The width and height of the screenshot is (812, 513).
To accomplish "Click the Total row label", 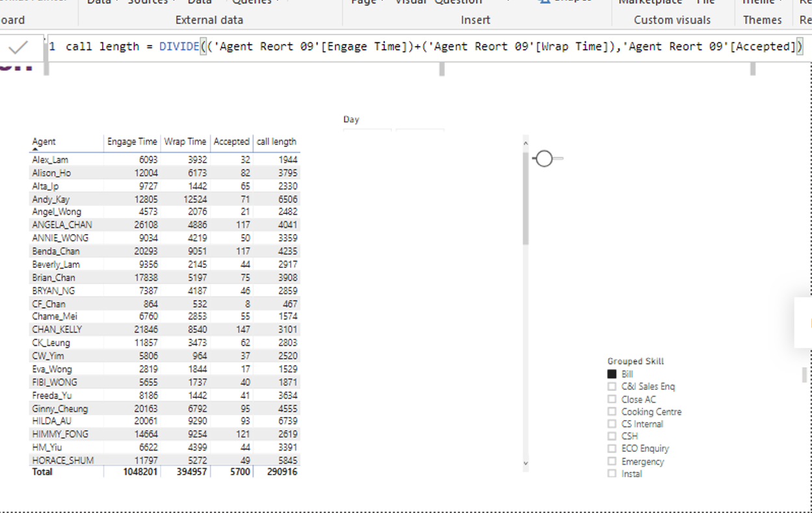I will point(42,472).
